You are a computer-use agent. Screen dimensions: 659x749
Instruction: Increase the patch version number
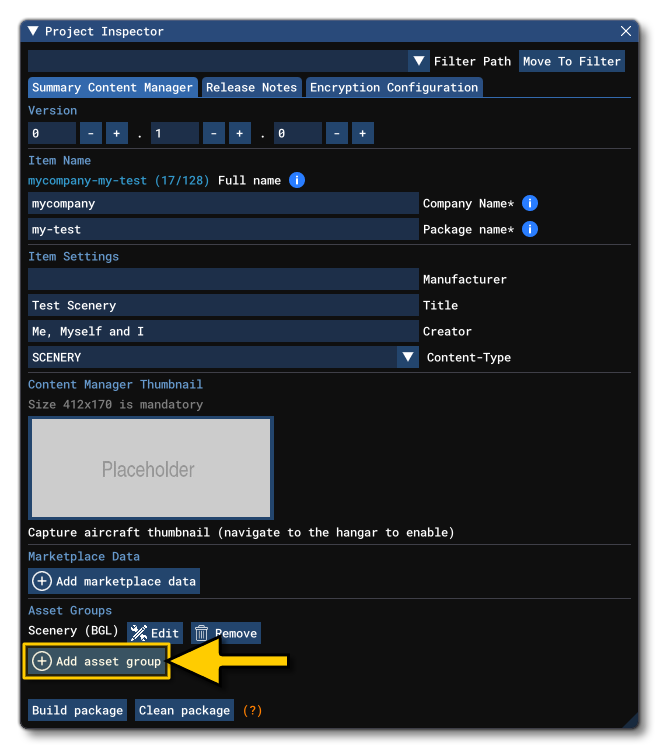pyautogui.click(x=362, y=133)
